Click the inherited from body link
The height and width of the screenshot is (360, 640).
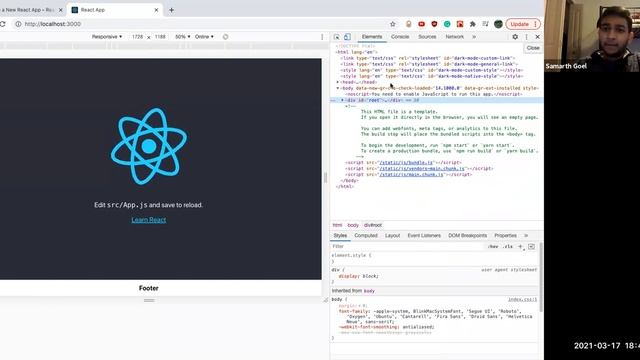pyautogui.click(x=369, y=291)
